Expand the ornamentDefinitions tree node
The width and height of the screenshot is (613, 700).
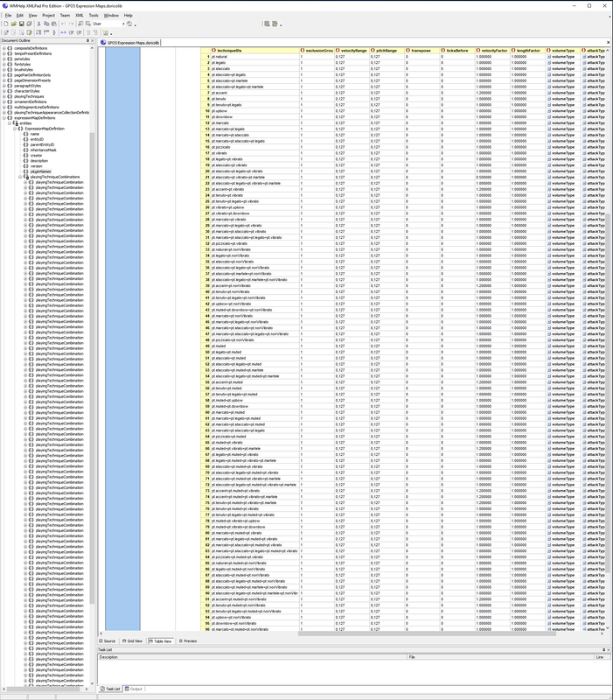(x=4, y=101)
